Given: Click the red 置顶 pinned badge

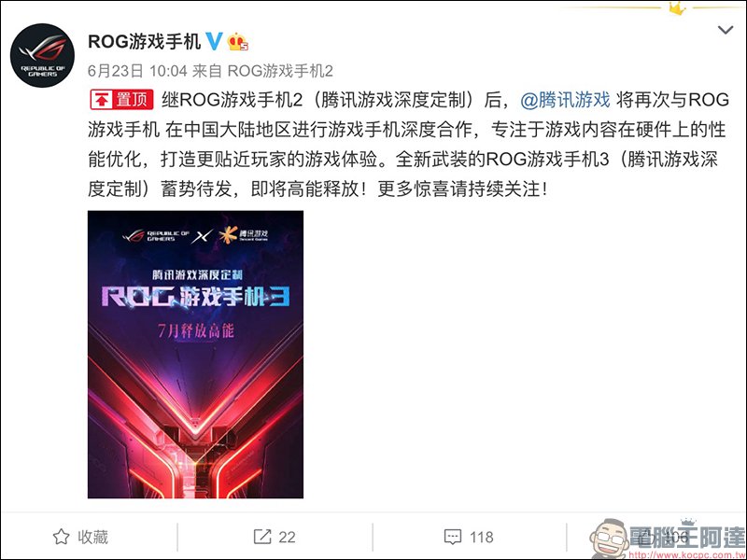Looking at the screenshot, I should coord(122,100).
